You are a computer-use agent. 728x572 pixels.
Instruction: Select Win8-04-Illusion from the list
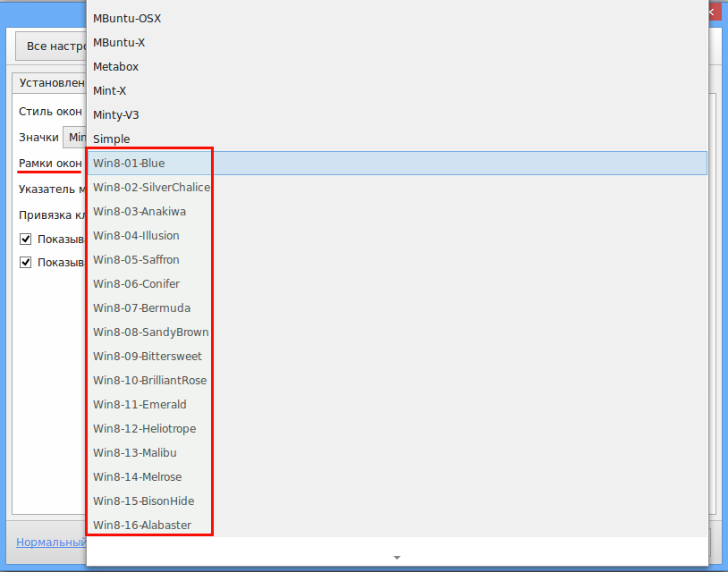[397, 236]
